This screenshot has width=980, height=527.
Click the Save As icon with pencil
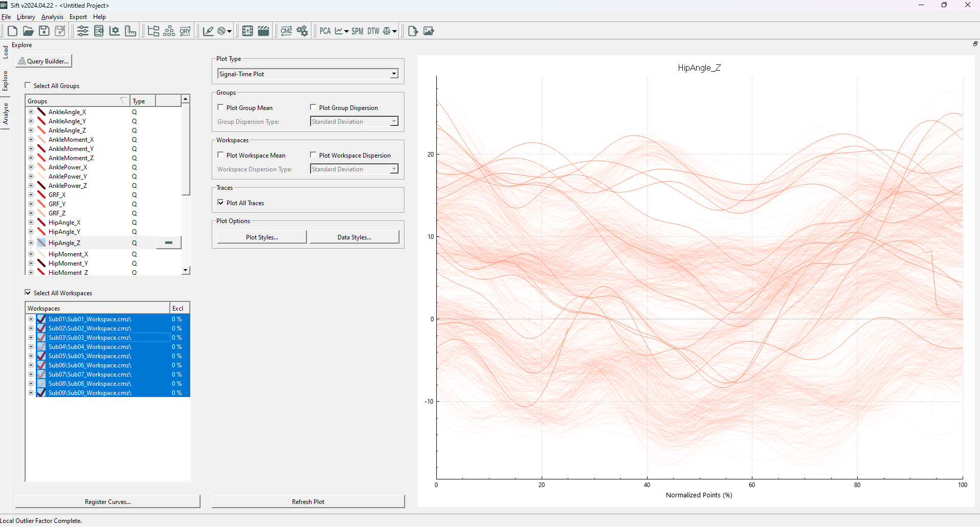click(60, 31)
